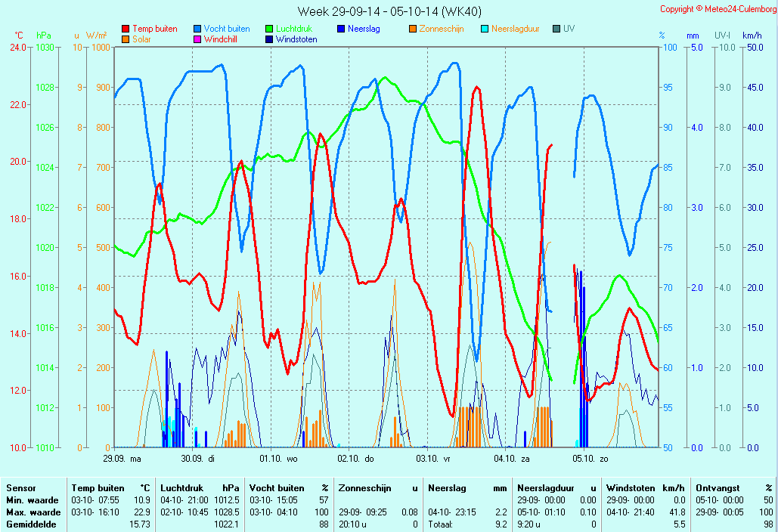The image size is (778, 532).
Task: Select the Neerslag legend label
Action: point(364,29)
